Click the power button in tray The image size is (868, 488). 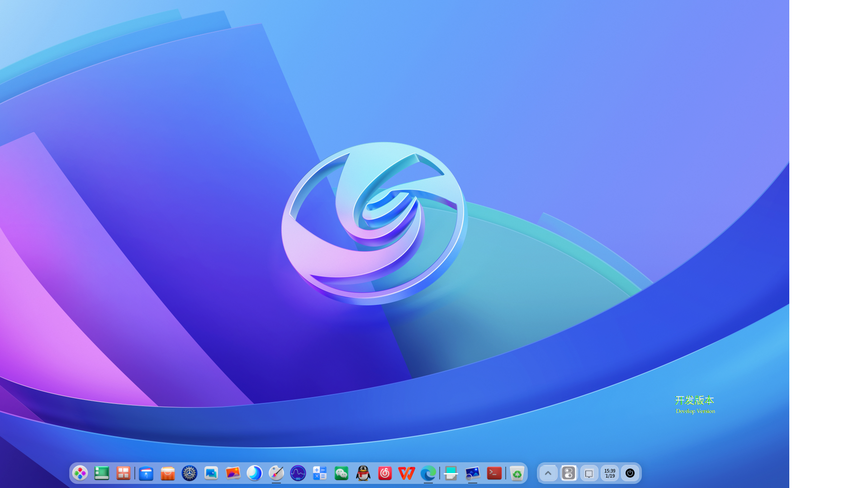tap(630, 473)
